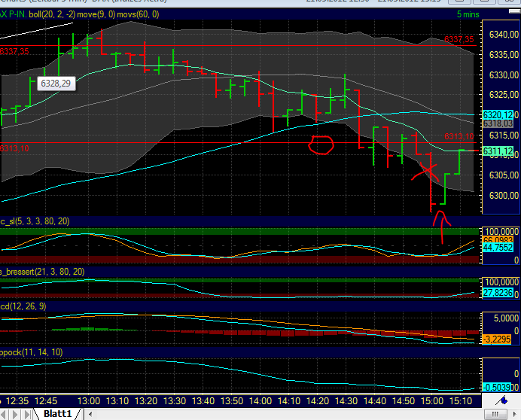Click the 6340,00 price axis label
The height and width of the screenshot is (420, 521).
(x=504, y=35)
